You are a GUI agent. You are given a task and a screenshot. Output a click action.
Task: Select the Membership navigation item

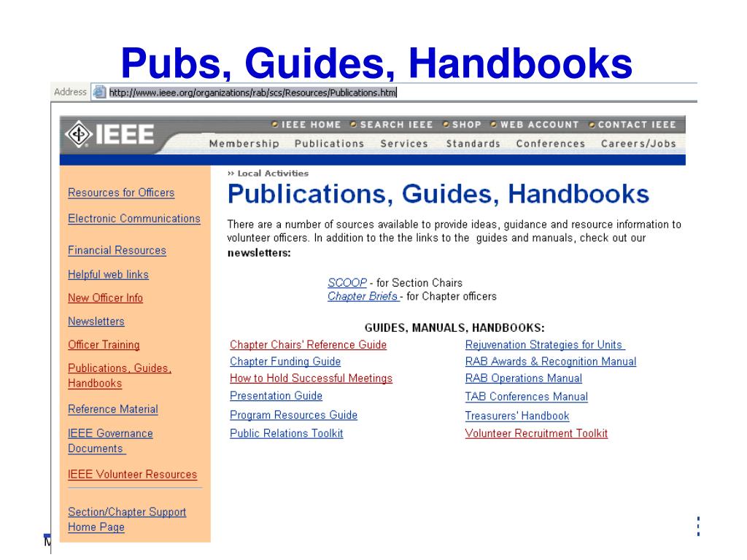click(x=244, y=144)
